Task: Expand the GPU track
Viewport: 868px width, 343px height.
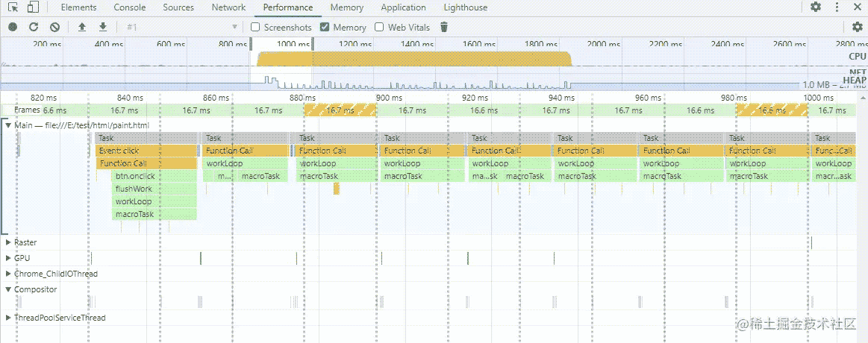Action: [x=8, y=257]
